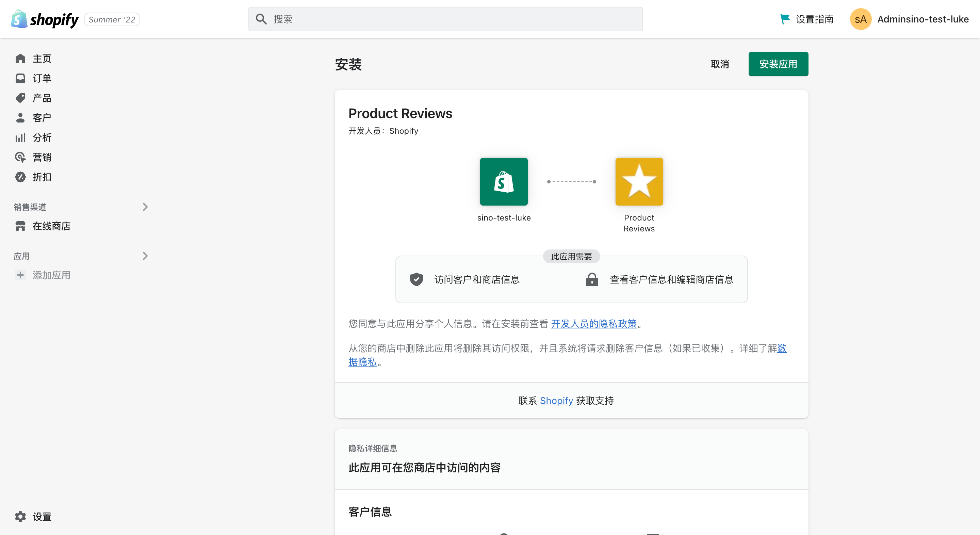
Task: Click the online store icon beside 在线商店
Action: click(20, 226)
